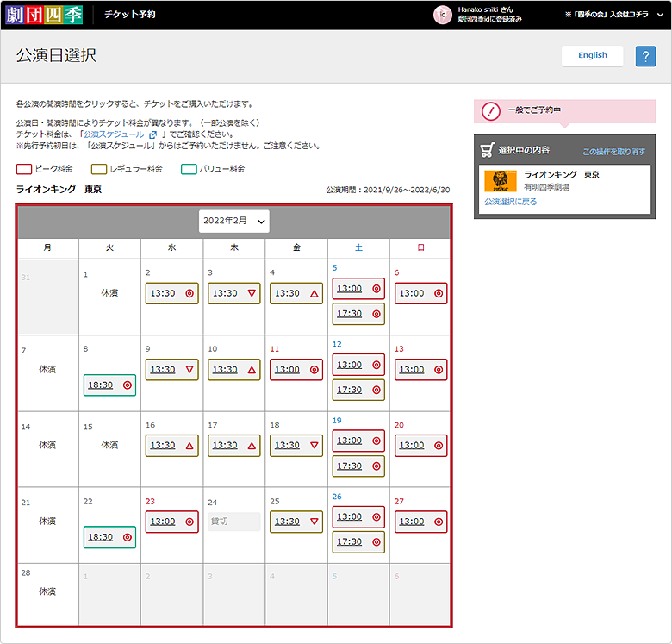Open the 公演スケジュール link

[114, 134]
